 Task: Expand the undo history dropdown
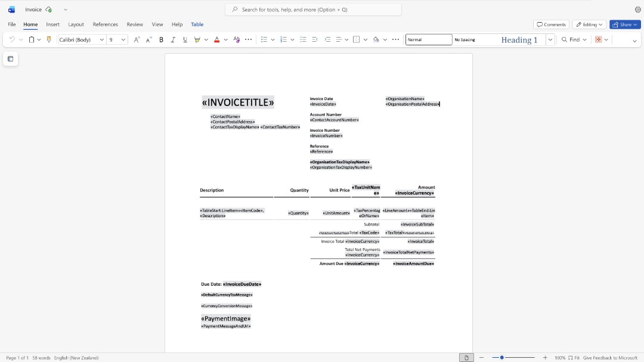point(21,39)
